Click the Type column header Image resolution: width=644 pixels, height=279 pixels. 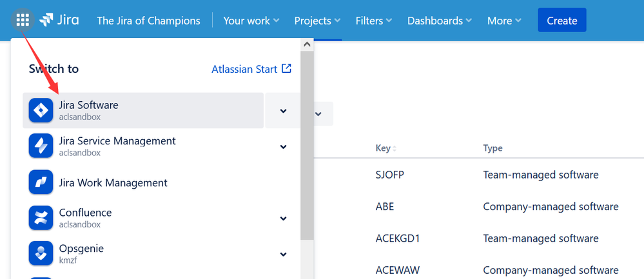coord(493,148)
